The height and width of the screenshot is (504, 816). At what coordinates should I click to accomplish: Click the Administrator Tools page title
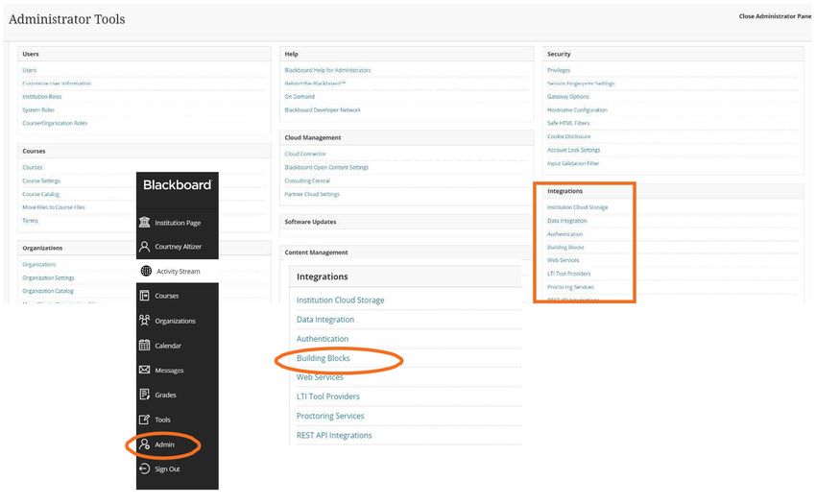(x=66, y=19)
